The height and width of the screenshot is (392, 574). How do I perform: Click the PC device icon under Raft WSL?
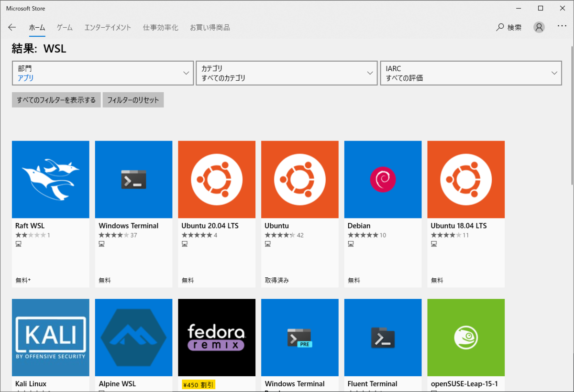[19, 244]
